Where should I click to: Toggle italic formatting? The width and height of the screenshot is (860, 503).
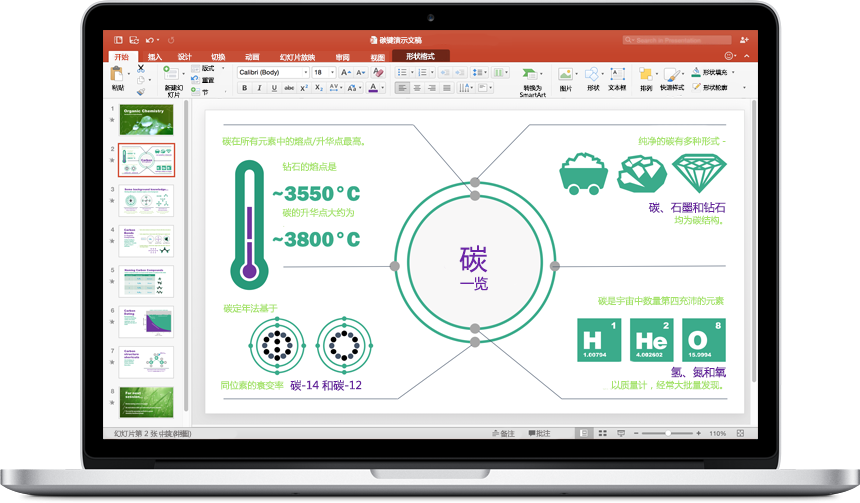(x=259, y=88)
